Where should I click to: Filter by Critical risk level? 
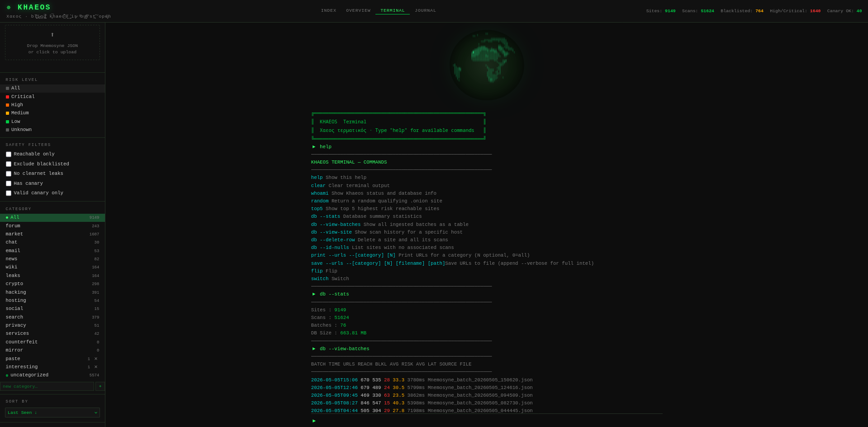(x=52, y=97)
